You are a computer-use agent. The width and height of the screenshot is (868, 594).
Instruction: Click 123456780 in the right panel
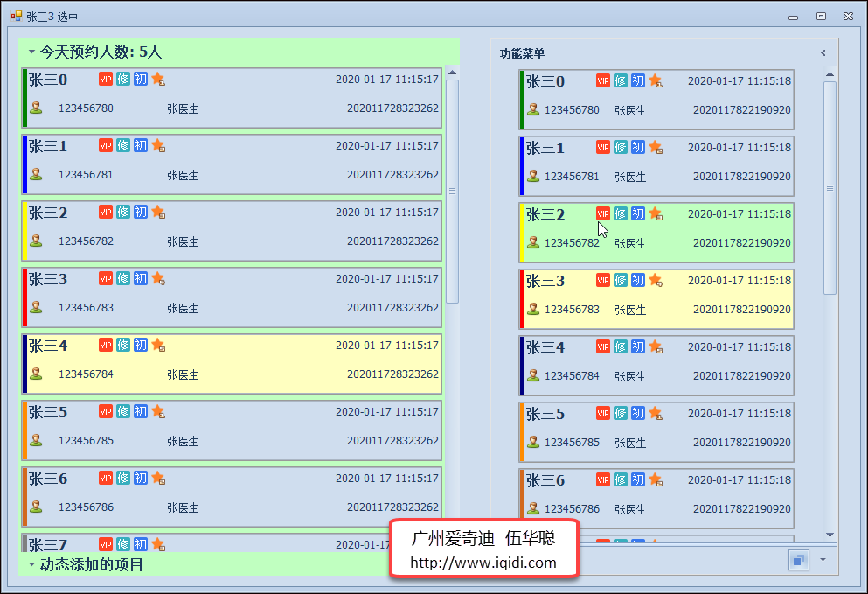click(x=572, y=109)
